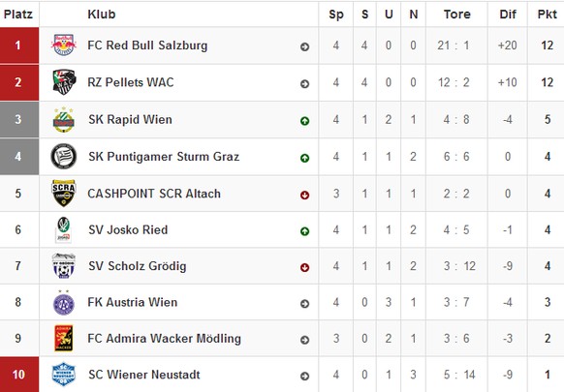Click red down-arrow trend icon for SCR Altach

pos(304,196)
